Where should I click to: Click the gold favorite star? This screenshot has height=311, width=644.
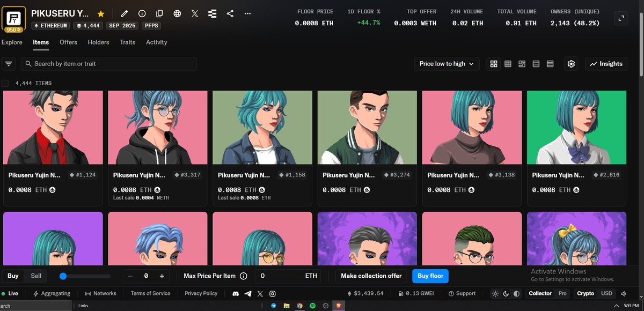[x=101, y=13]
